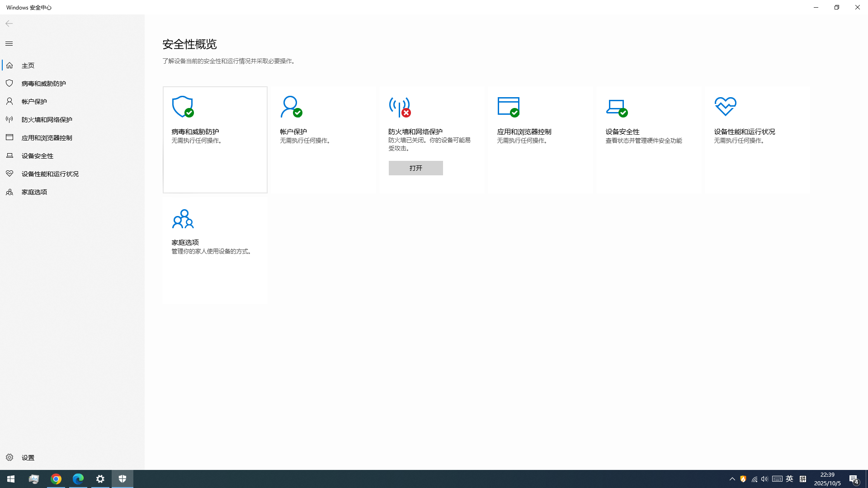Open the device performance heart tile icon
Viewport: 868px width, 488px height.
pos(725,107)
